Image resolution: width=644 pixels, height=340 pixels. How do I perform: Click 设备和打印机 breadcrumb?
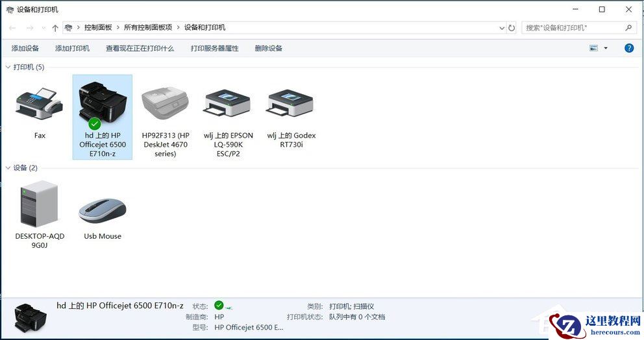[204, 27]
